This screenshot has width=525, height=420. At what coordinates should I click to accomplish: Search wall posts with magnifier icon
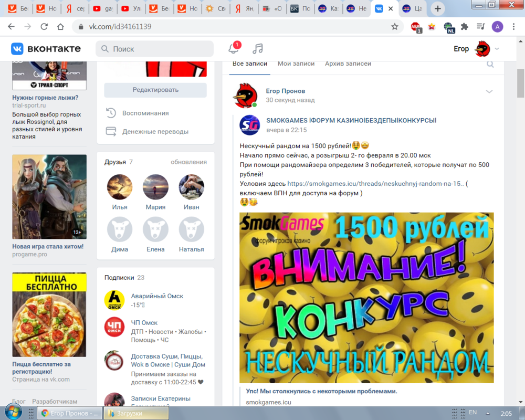click(x=490, y=64)
